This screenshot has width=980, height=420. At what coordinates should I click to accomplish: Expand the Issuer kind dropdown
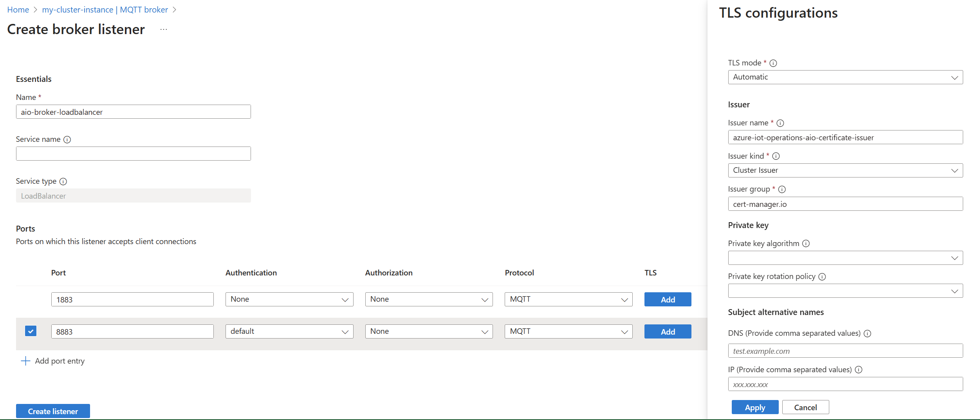pyautogui.click(x=845, y=170)
